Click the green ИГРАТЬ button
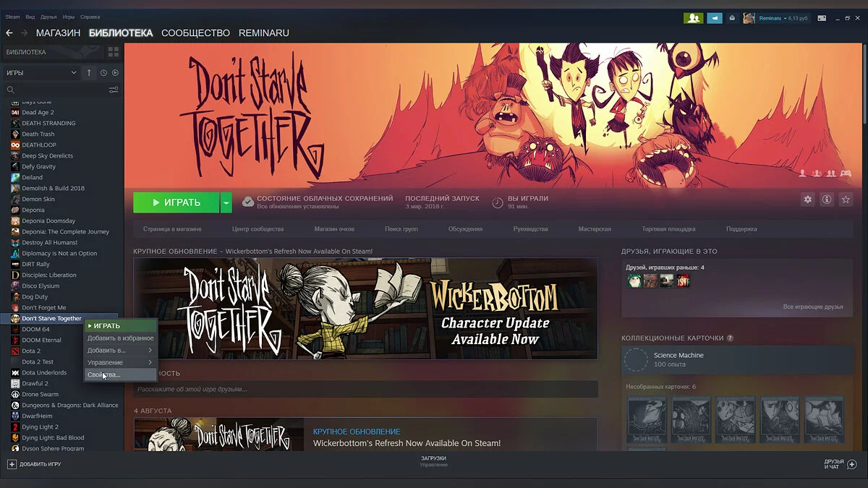Screen dimensions: 868x488 (x=176, y=202)
